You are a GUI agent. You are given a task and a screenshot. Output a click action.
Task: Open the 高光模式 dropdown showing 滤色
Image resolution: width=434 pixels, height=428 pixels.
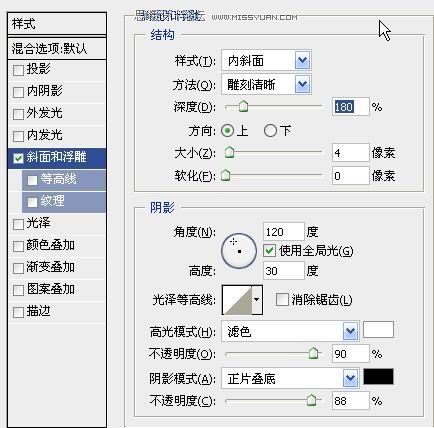tap(290, 331)
